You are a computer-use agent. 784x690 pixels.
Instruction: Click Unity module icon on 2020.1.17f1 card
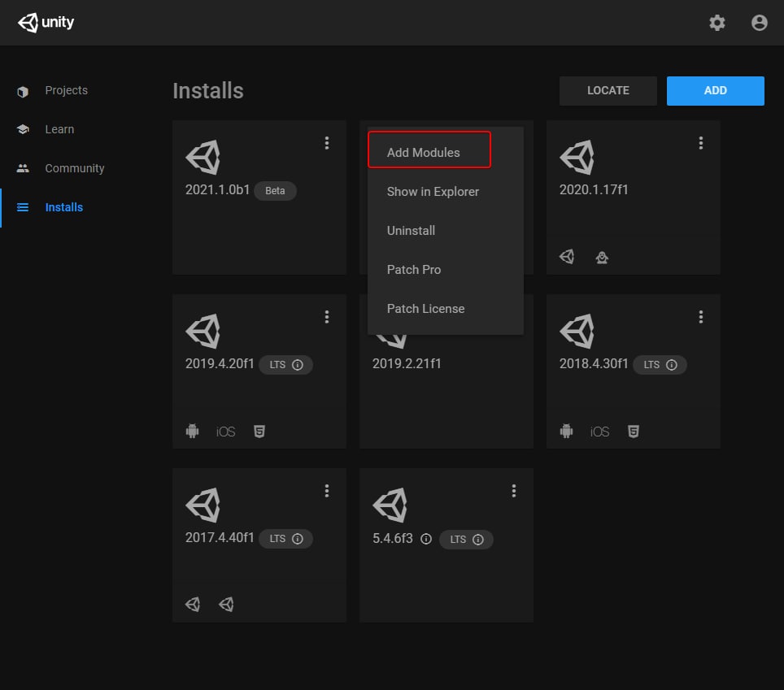coord(567,257)
